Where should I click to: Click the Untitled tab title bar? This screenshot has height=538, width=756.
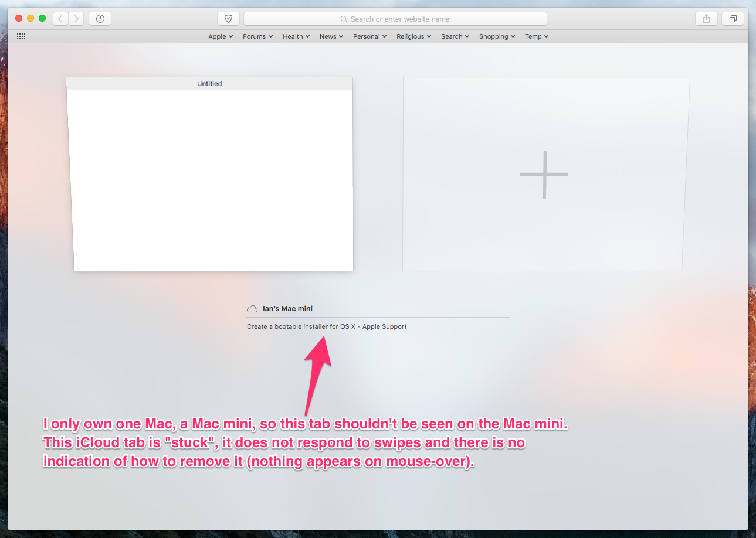[209, 84]
